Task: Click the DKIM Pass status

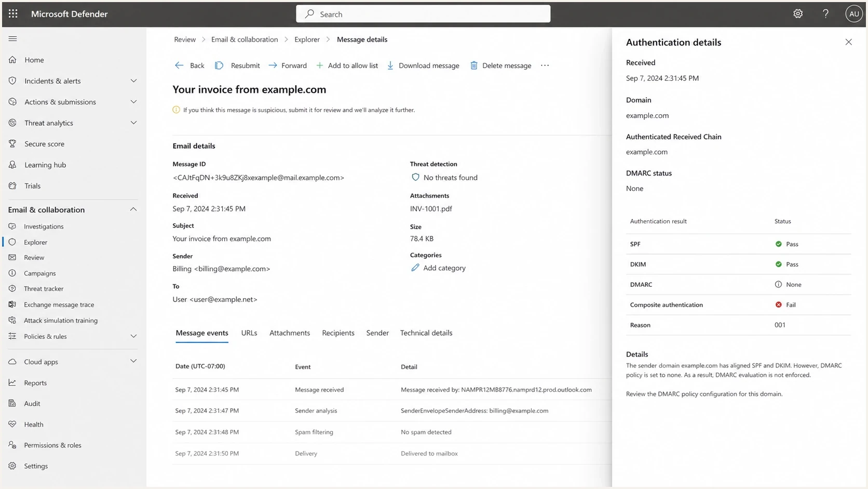Action: 786,265
